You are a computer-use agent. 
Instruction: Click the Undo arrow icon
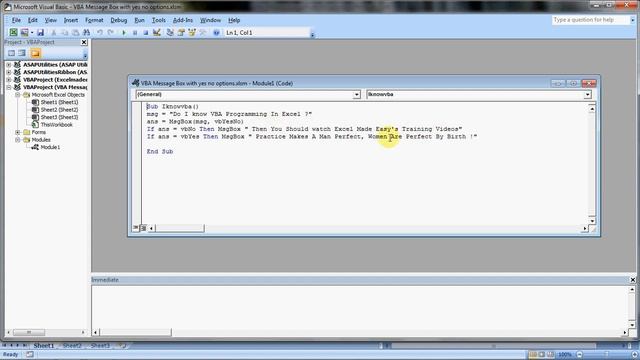pos(100,32)
